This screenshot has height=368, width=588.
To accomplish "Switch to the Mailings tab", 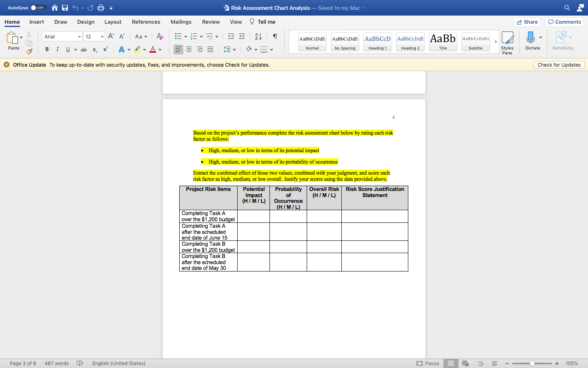I will [x=181, y=22].
